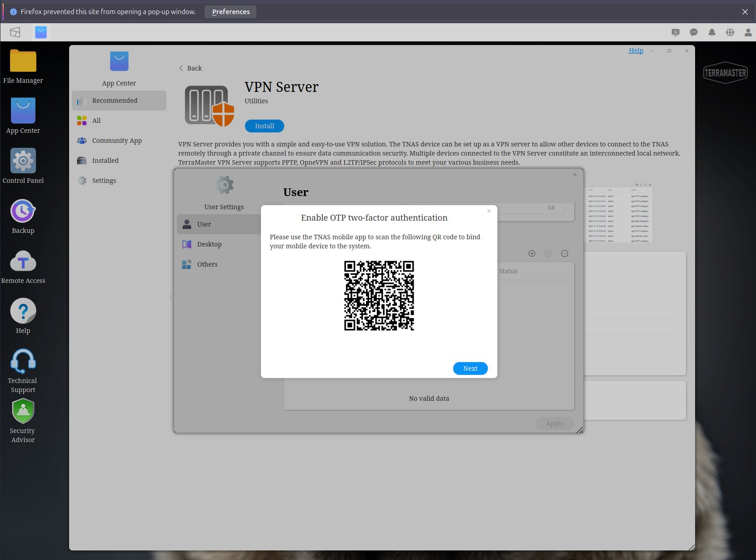
Task: Click Next in OTP dialog
Action: tap(471, 368)
